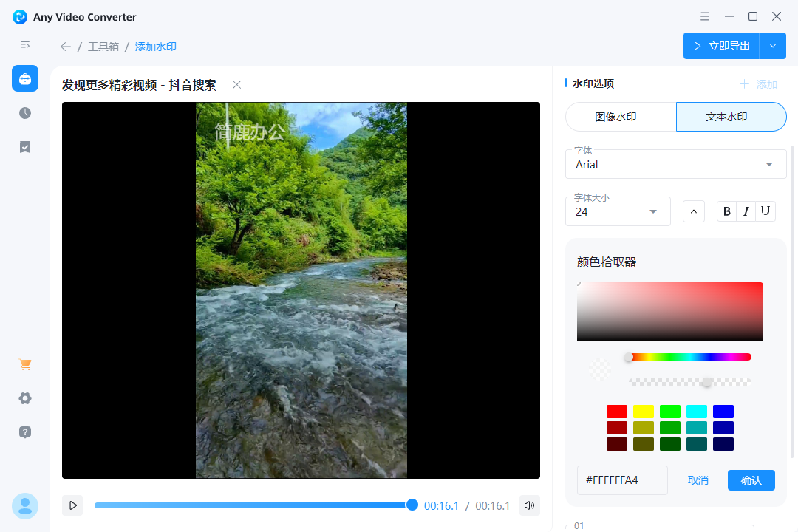The image size is (798, 532).
Task: Open the user account avatar
Action: [24, 505]
